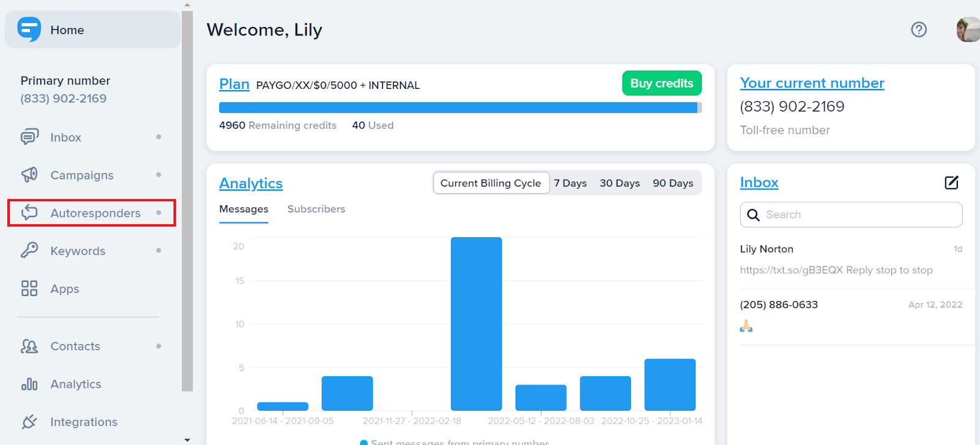Click the Inbox search field
Viewport: 980px width, 445px height.
858,215
